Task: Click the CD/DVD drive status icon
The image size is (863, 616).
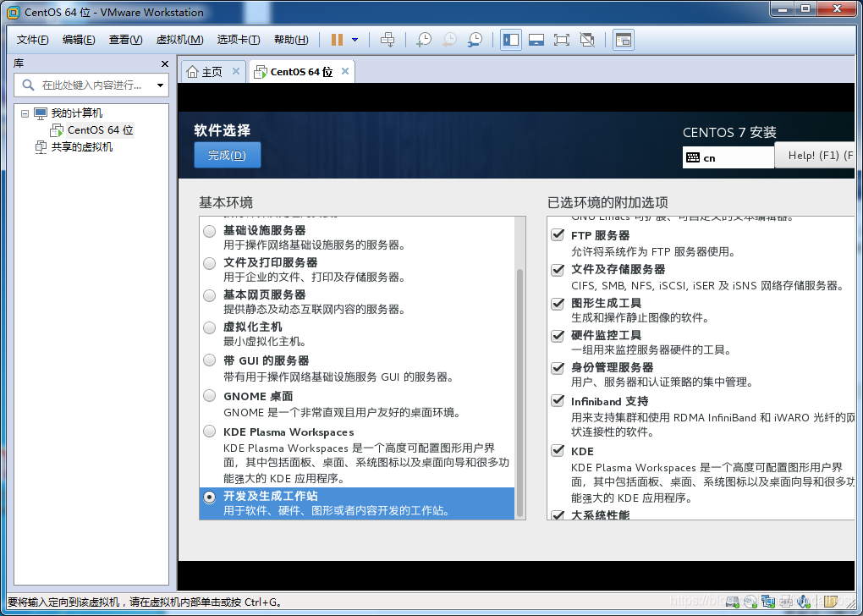Action: (750, 601)
